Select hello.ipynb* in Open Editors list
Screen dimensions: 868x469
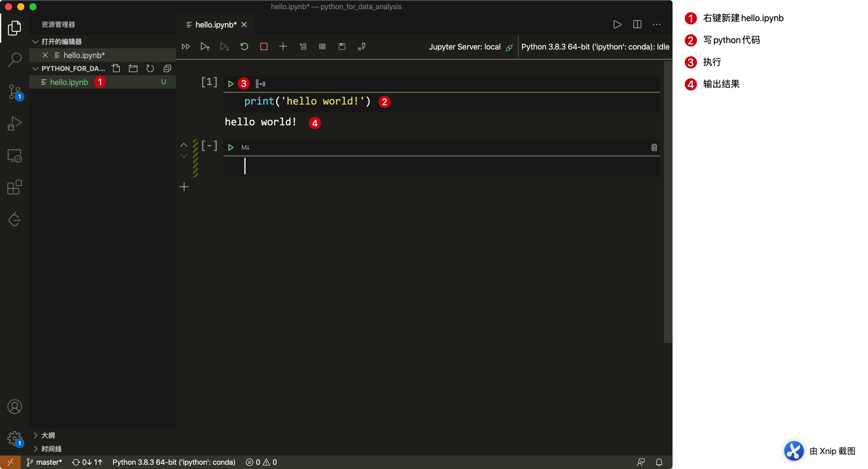point(102,55)
